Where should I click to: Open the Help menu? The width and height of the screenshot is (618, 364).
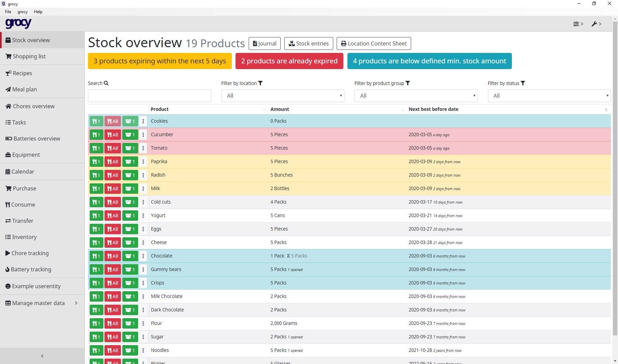point(38,11)
